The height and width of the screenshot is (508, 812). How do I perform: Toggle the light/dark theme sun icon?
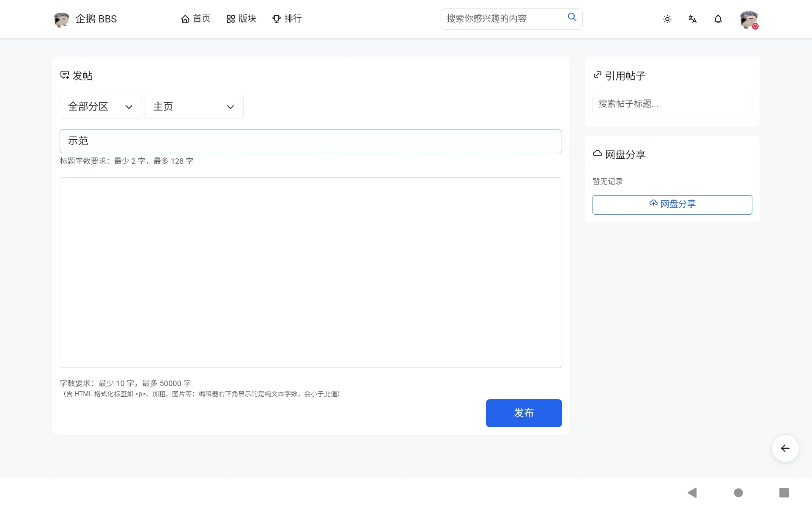click(x=667, y=19)
